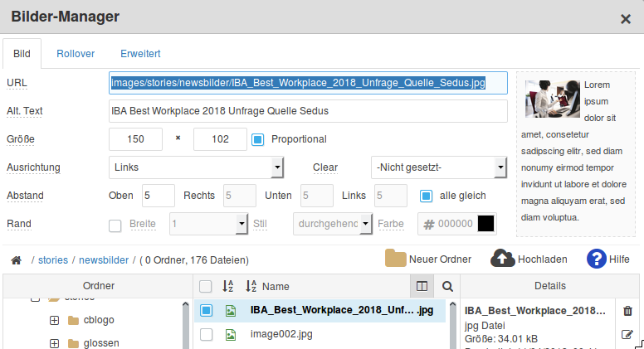This screenshot has width=644, height=349.
Task: Switch to the Erweitert tab
Action: pyautogui.click(x=140, y=53)
